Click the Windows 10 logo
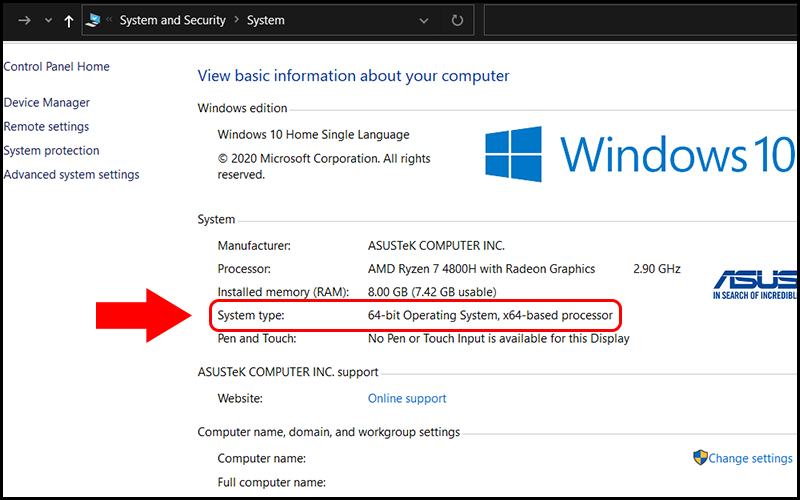 640,155
